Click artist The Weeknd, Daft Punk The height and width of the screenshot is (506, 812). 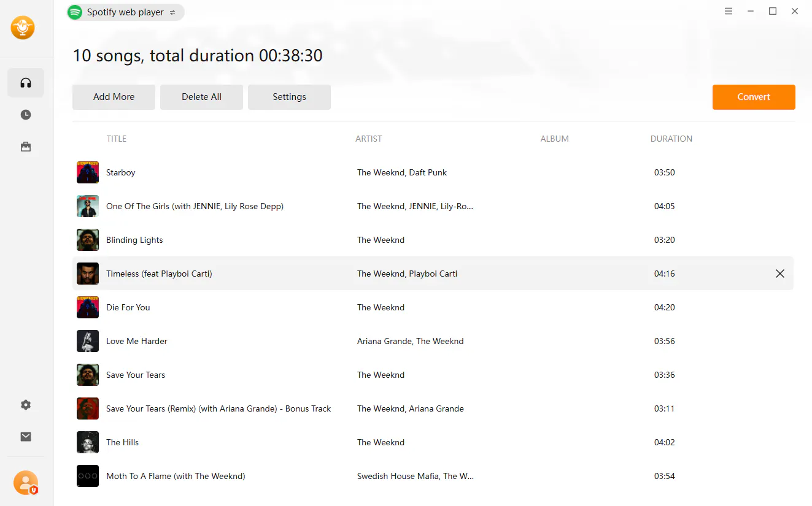click(x=402, y=172)
